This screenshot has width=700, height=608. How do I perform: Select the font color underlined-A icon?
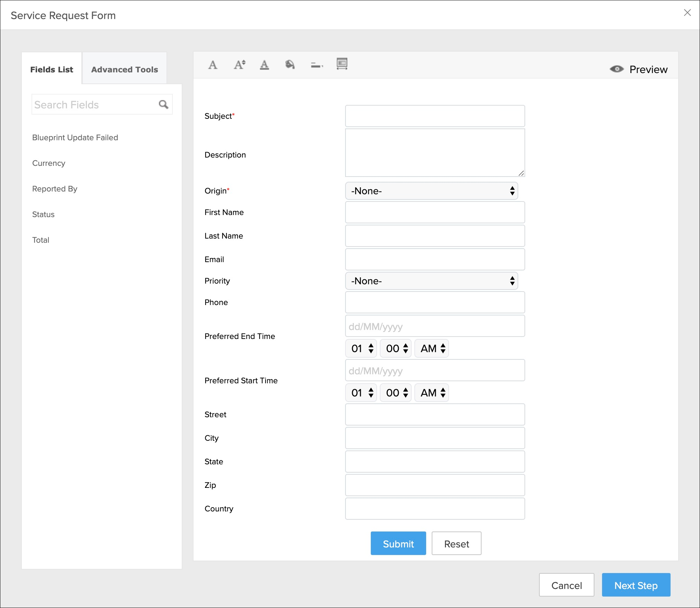pos(264,65)
